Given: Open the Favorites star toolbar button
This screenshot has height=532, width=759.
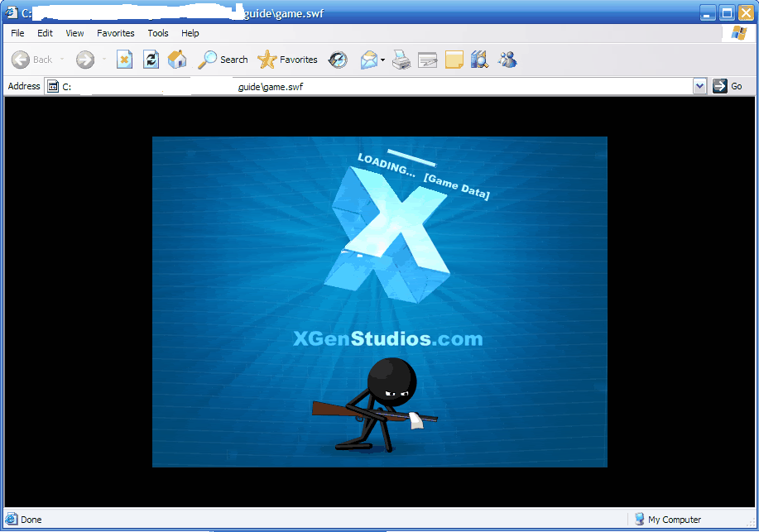Looking at the screenshot, I should tap(288, 60).
